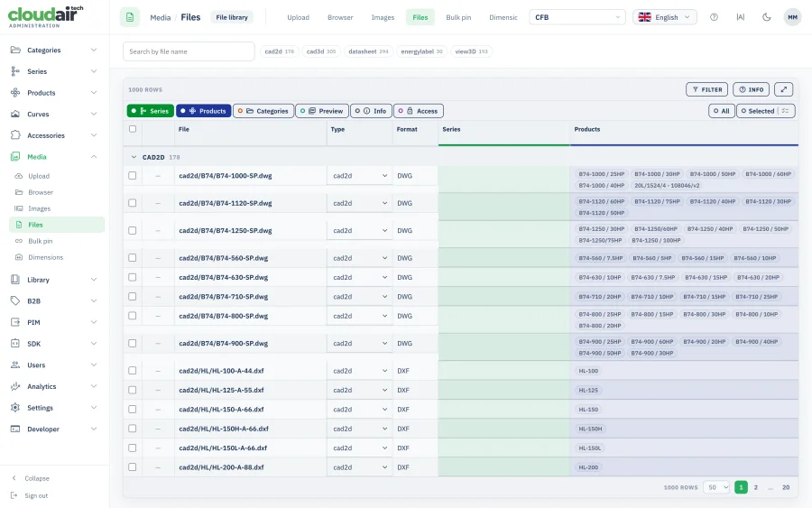The height and width of the screenshot is (508, 812).
Task: Expand table to fullscreen with arrow icon
Action: click(x=783, y=89)
